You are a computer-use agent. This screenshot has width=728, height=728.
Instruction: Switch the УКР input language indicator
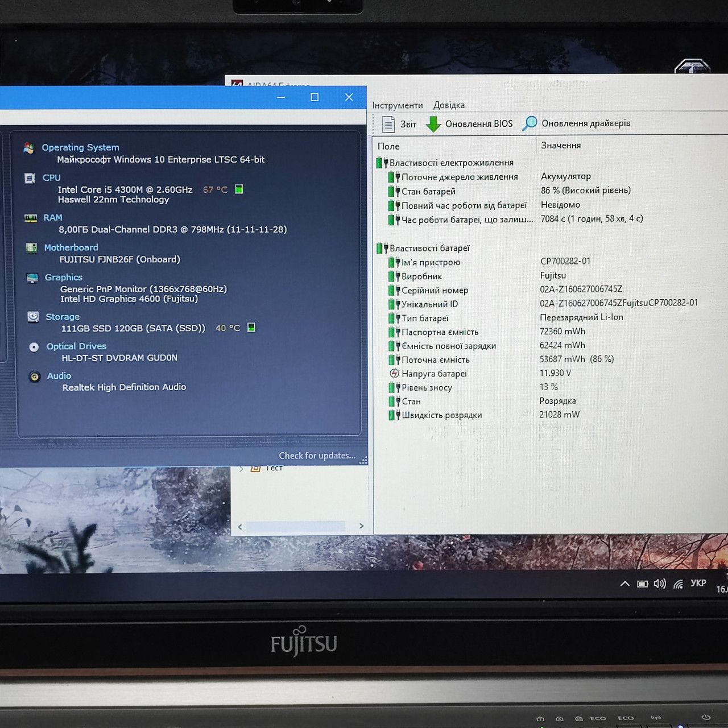point(698,584)
